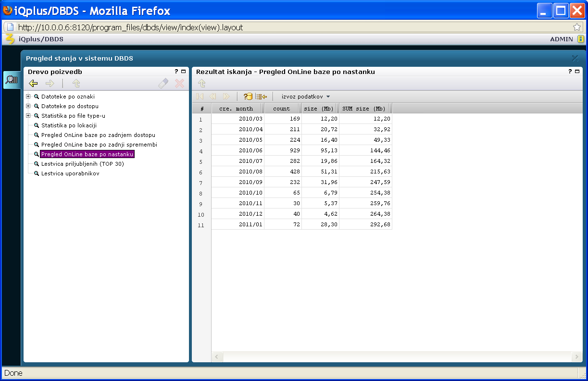The image size is (588, 381).
Task: Click the magnifier icon beside Lestvica uporabnikov
Action: [x=37, y=173]
